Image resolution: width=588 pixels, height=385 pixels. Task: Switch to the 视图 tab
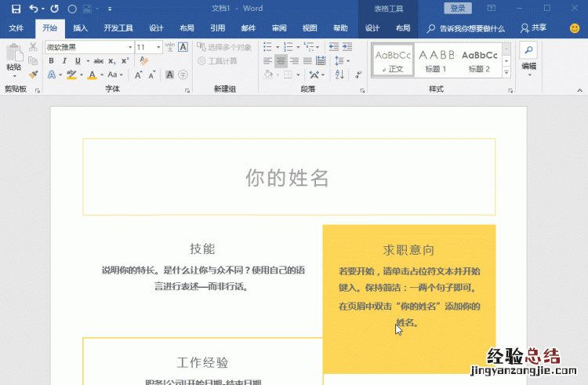coord(310,28)
